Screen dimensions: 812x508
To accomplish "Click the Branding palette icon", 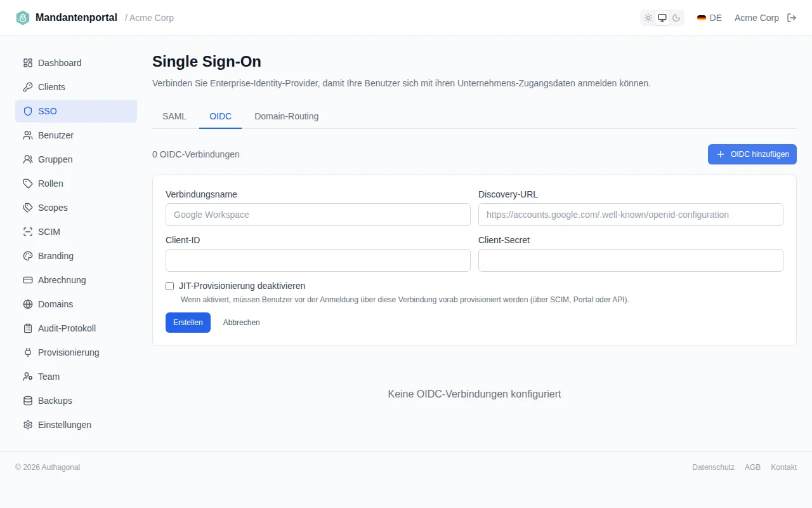I will [x=28, y=256].
